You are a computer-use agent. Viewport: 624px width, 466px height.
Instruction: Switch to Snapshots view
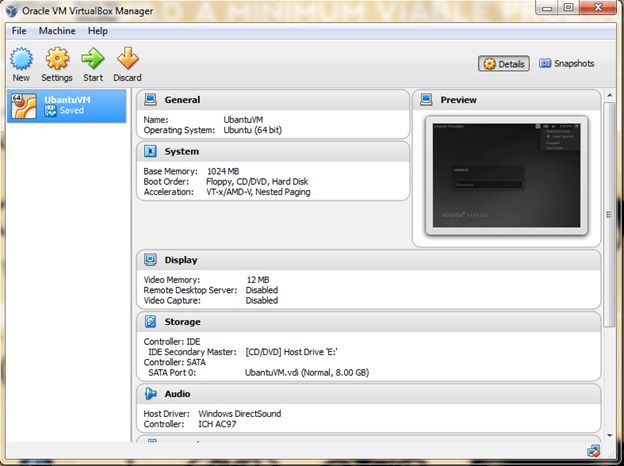[567, 63]
